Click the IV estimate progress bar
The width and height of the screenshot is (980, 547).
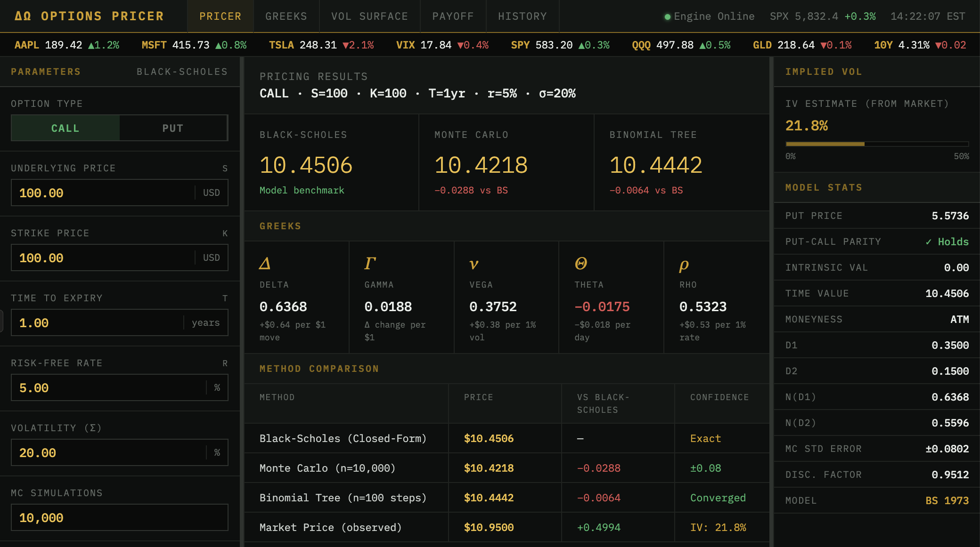(877, 144)
